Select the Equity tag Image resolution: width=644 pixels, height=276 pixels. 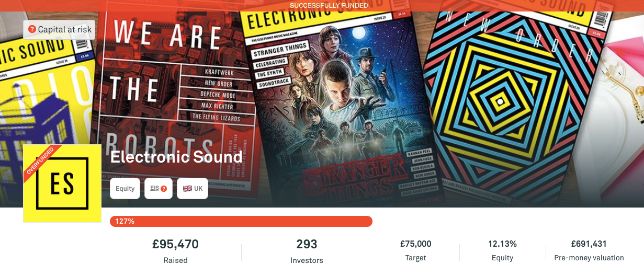[125, 189]
